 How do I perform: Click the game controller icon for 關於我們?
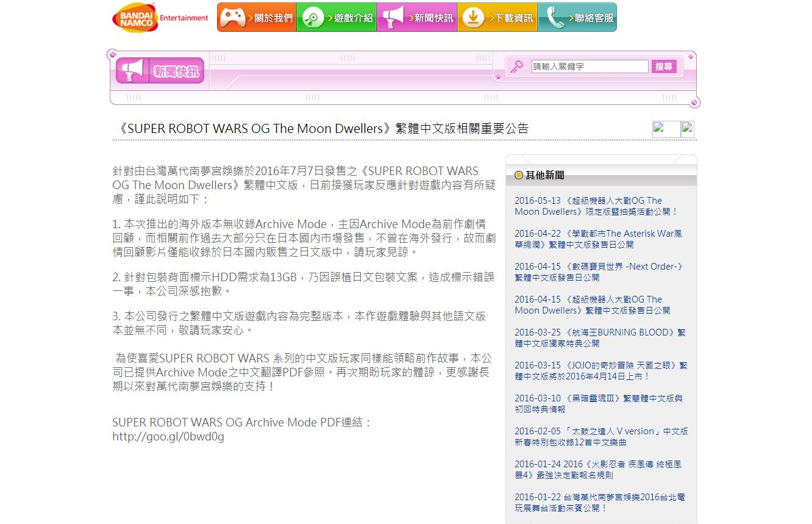point(232,18)
